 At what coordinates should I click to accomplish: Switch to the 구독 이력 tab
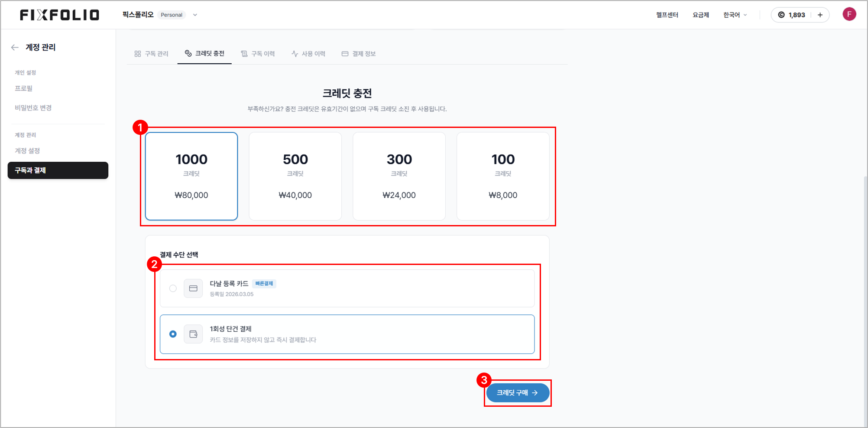click(x=258, y=54)
